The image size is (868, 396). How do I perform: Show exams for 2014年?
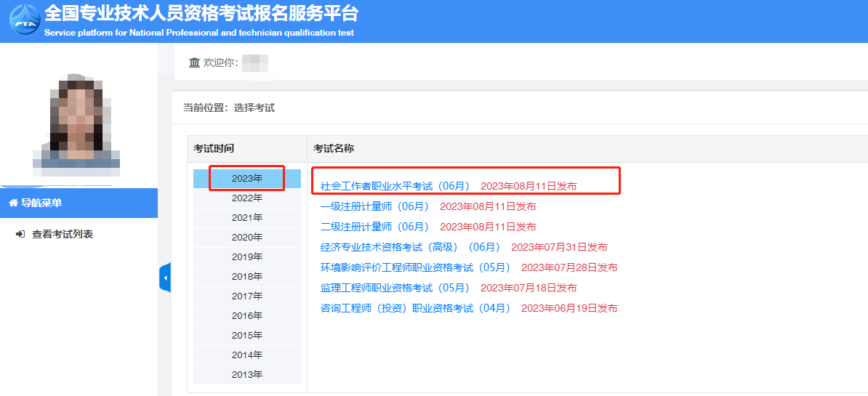point(247,355)
